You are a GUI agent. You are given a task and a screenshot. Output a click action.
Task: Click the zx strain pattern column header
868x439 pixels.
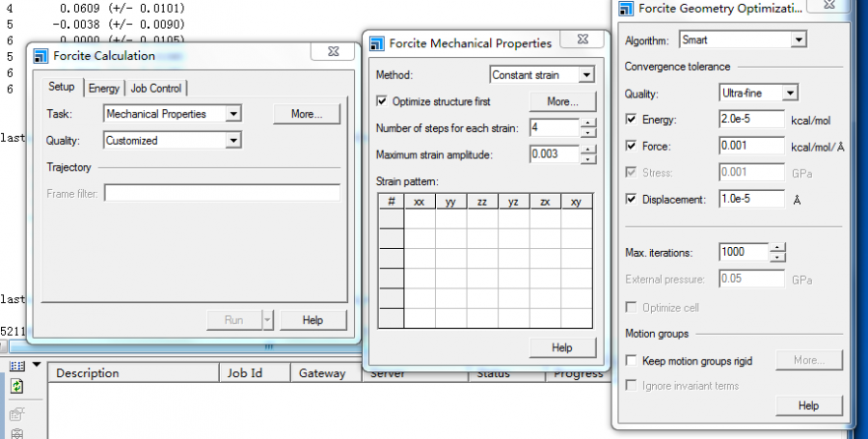coord(545,202)
